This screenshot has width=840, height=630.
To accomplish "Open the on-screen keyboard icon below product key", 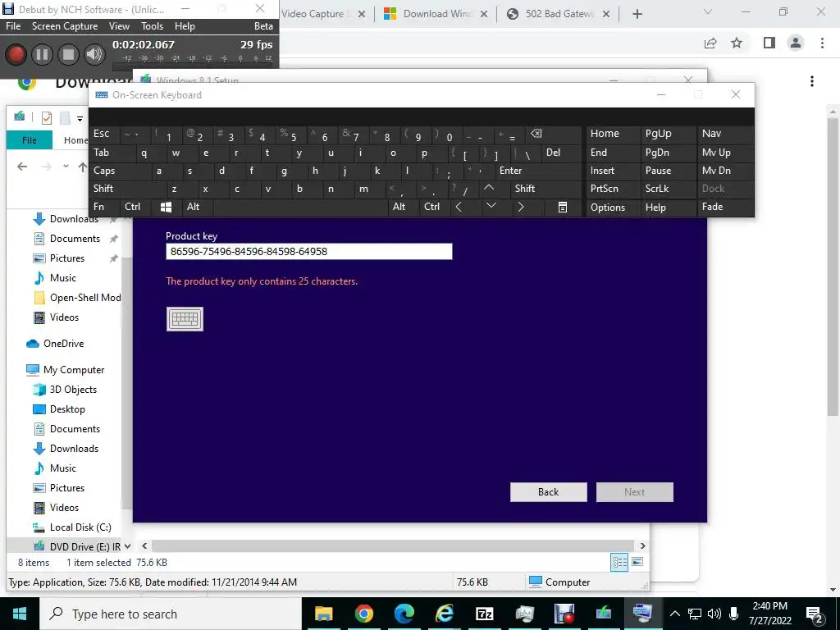I will (185, 319).
